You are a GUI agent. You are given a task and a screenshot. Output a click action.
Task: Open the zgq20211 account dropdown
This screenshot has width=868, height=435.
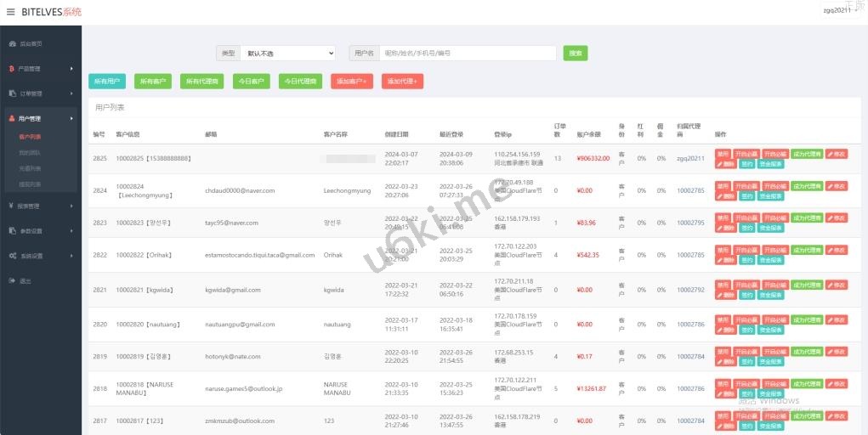point(840,10)
